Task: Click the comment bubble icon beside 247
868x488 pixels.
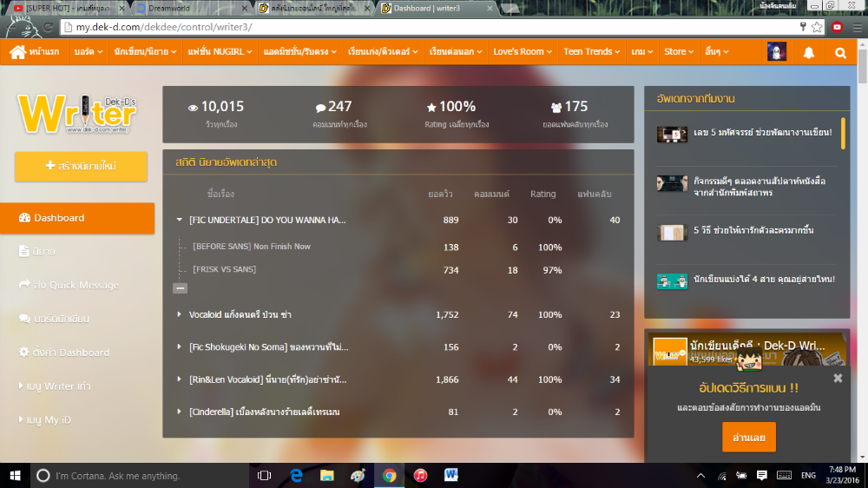Action: tap(320, 108)
